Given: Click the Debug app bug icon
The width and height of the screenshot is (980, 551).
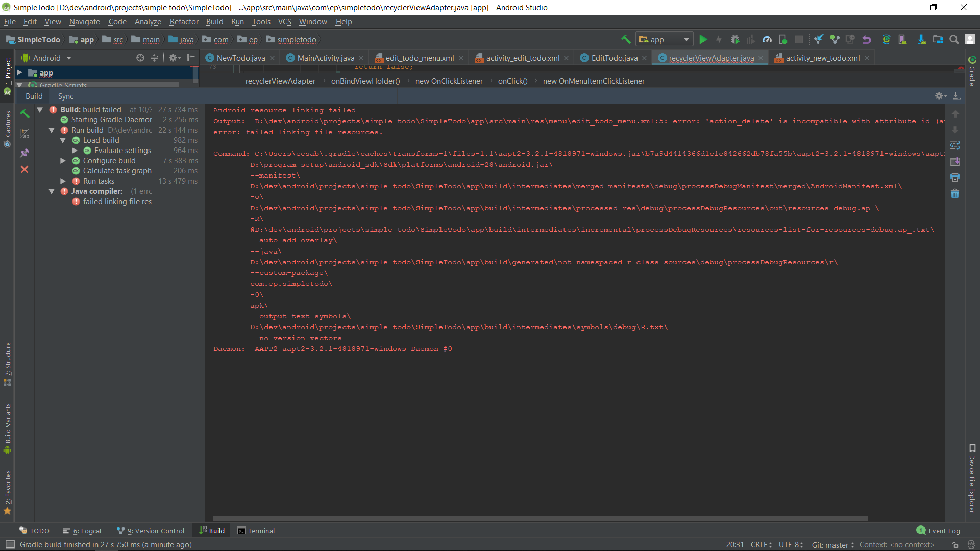Looking at the screenshot, I should pos(735,40).
